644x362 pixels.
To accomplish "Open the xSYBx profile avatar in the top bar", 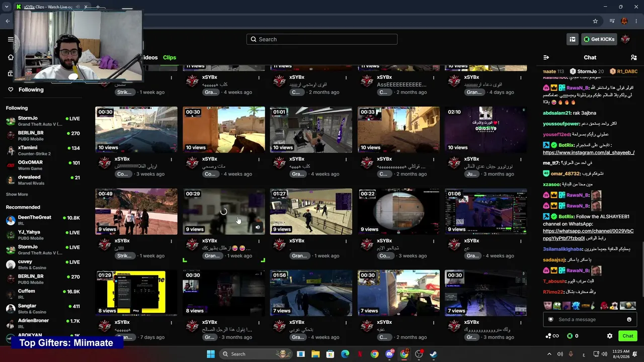I will tap(625, 39).
